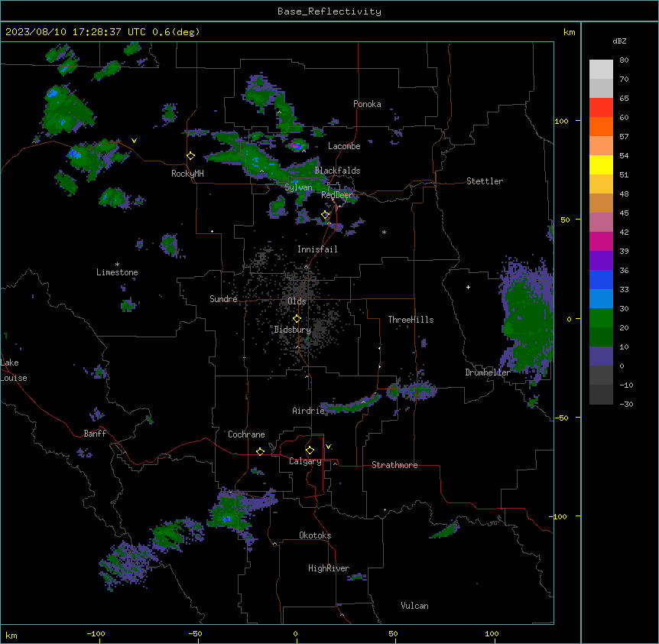
Task: Click the Sundre town label
Action: (223, 299)
